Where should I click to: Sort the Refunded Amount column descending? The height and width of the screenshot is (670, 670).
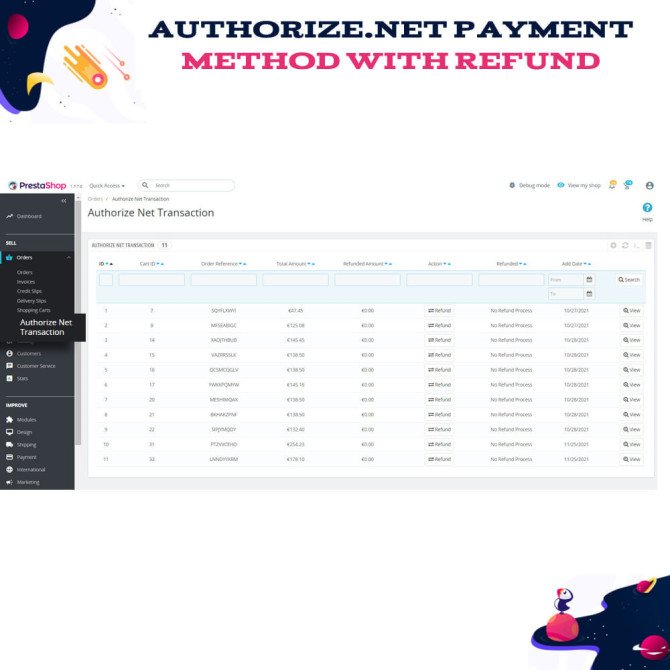point(386,264)
